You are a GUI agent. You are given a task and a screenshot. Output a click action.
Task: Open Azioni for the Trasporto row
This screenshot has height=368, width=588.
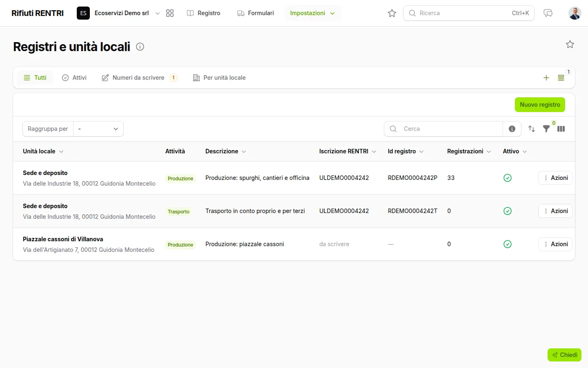555,211
